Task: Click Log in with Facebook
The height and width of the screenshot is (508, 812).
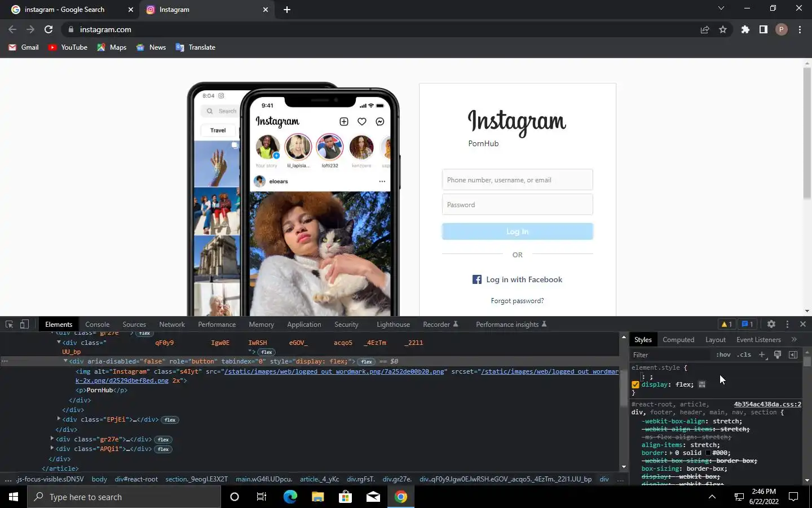Action: [517, 279]
